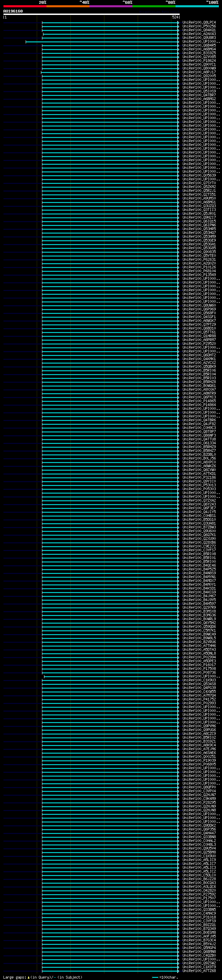Open hit UniRef100_B2DBL0

click(199, 454)
